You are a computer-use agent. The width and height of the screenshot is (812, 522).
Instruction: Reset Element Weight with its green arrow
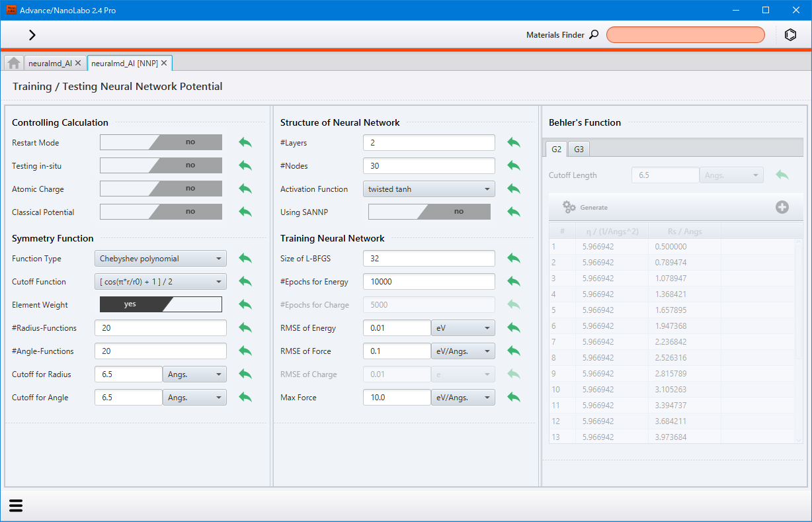245,305
